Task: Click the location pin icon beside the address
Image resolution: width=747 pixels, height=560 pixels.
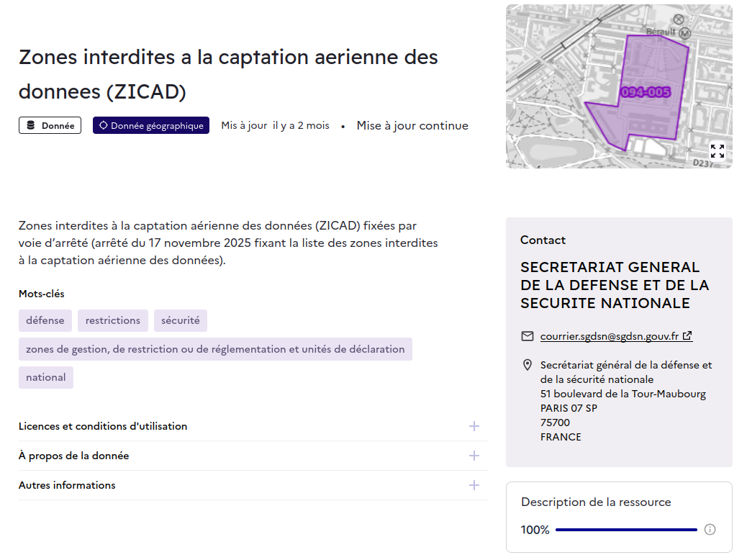Action: click(x=528, y=364)
